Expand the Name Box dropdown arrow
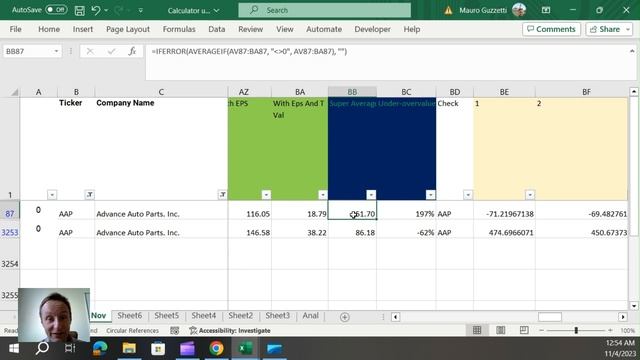Image resolution: width=640 pixels, height=360 pixels. click(x=56, y=51)
